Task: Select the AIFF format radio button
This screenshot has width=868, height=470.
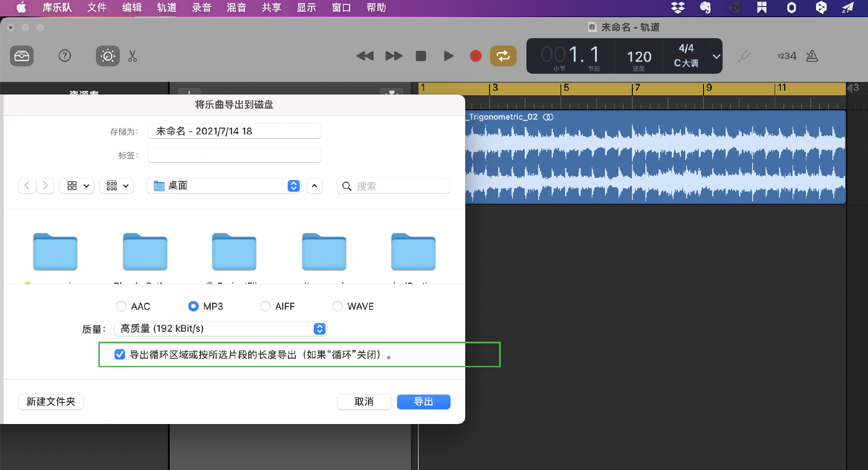Action: 266,306
